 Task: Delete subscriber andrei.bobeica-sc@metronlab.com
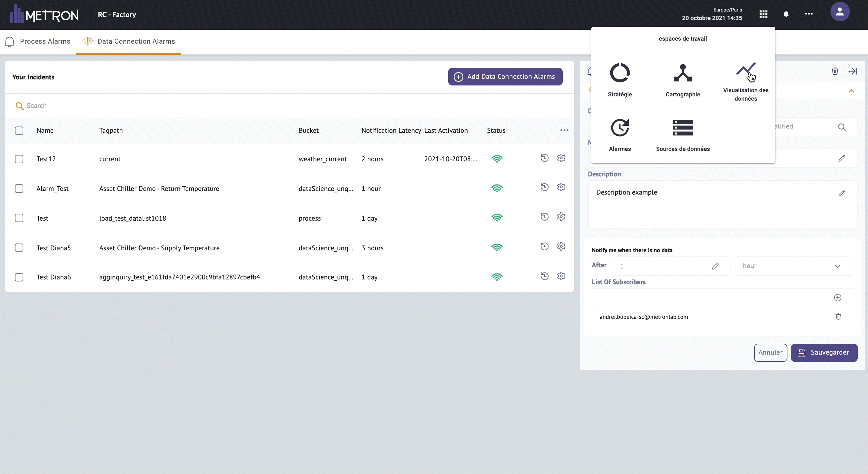click(x=838, y=316)
